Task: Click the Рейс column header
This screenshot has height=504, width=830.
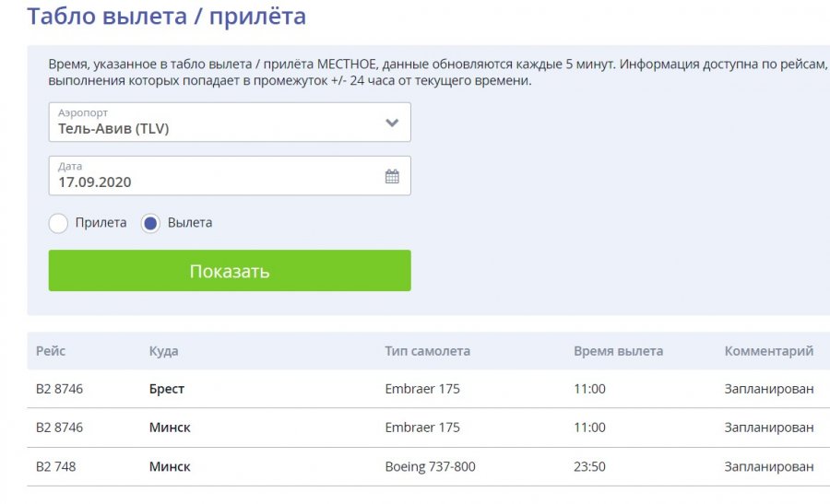Action: (x=51, y=351)
